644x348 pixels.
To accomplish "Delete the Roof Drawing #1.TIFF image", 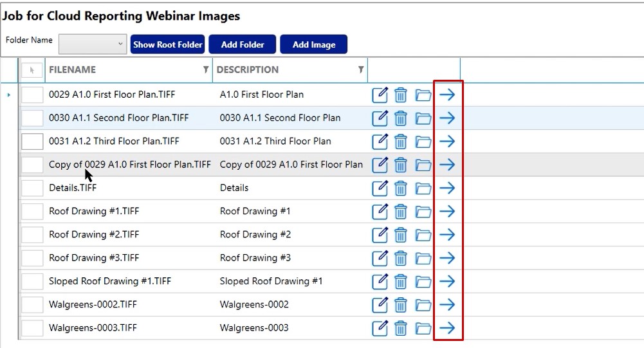I will [401, 212].
